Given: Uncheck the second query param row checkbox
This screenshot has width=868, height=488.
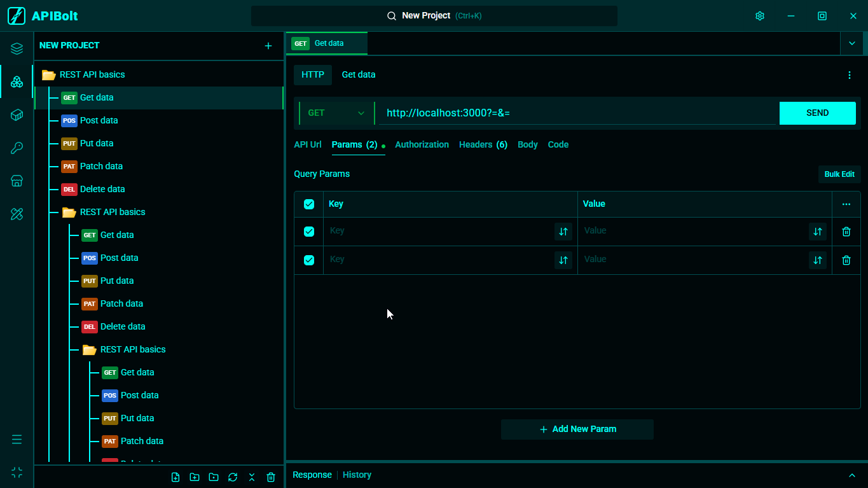Looking at the screenshot, I should [309, 260].
